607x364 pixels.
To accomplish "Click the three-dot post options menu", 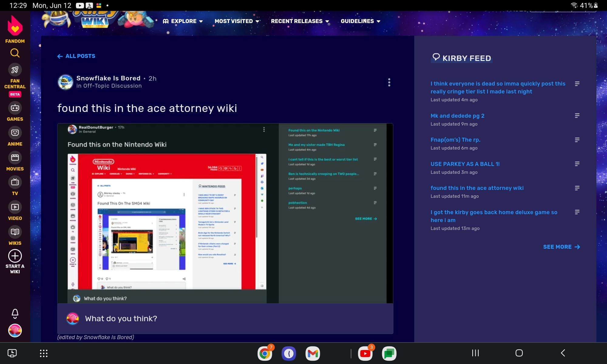I will coord(389,82).
